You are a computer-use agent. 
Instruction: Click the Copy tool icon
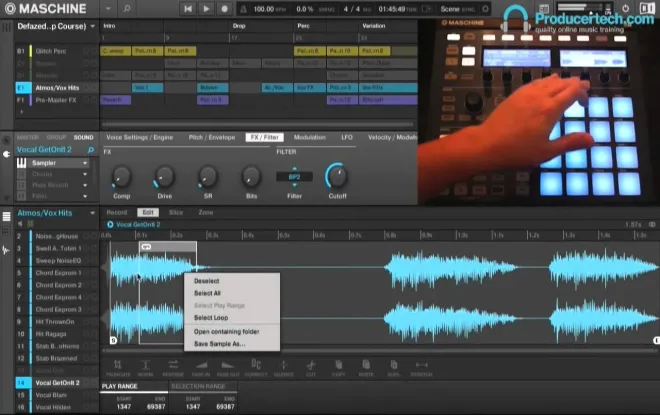338,364
